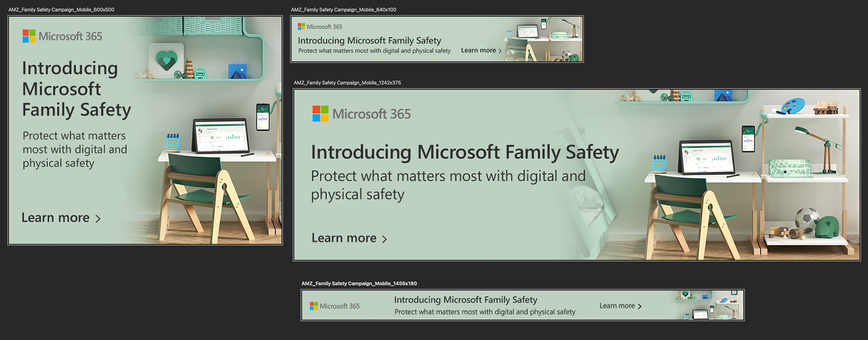
Task: Click Learn more link in 600x500 banner
Action: (x=61, y=218)
